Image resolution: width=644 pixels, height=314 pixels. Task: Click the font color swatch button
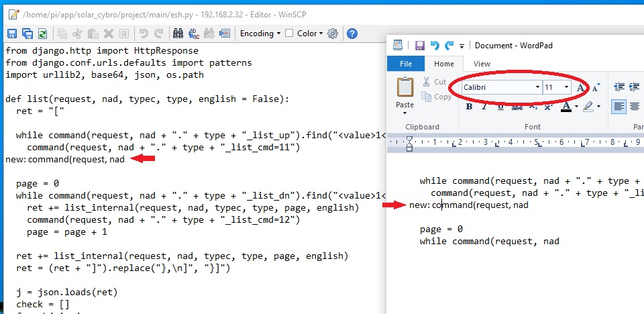[x=566, y=106]
